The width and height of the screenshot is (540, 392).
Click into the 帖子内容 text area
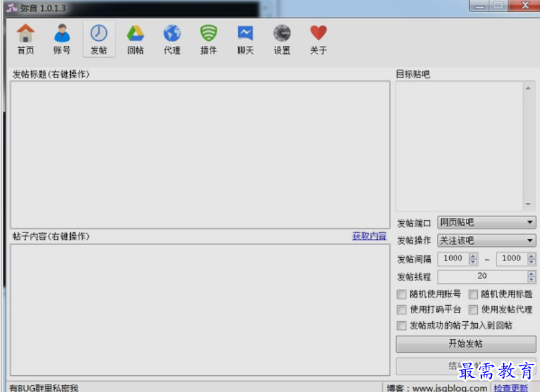tap(200, 310)
